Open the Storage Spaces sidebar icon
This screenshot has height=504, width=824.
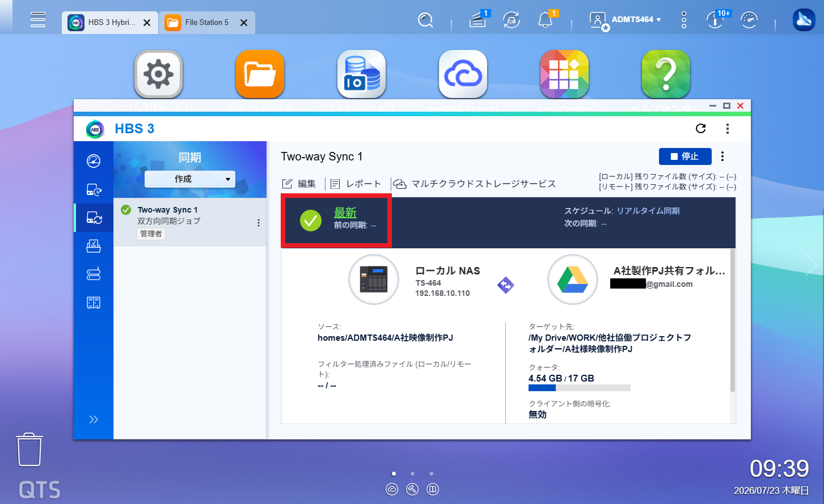94,274
